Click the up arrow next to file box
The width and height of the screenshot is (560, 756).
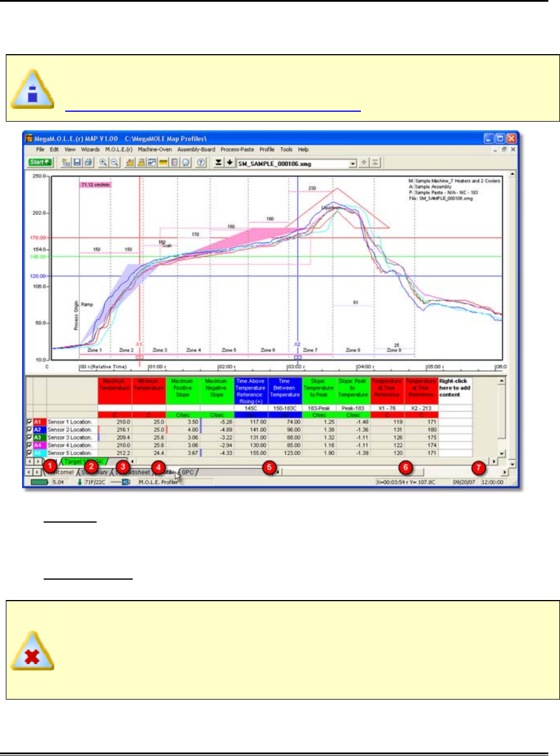(364, 163)
